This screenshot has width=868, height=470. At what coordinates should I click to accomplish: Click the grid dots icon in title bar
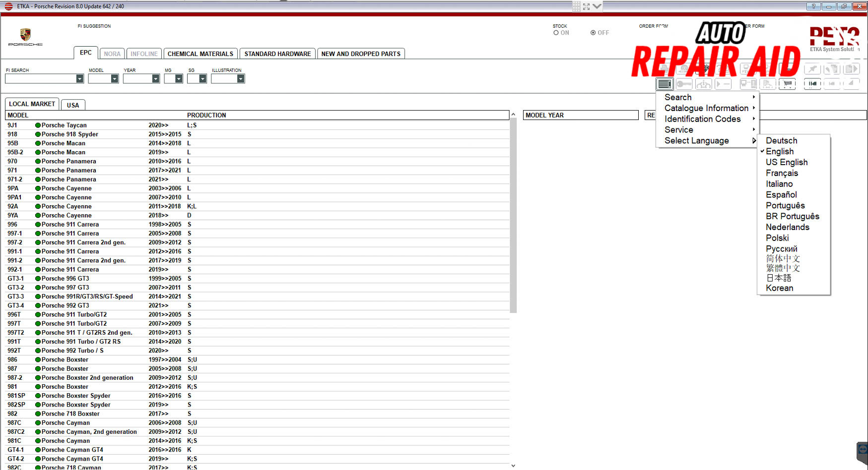coord(576,6)
